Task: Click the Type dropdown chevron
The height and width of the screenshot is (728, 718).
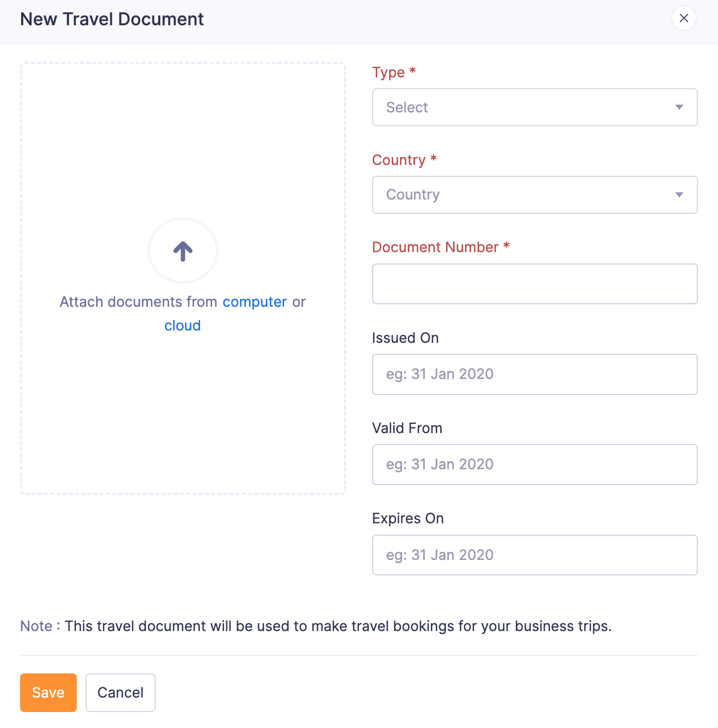Action: coord(679,107)
